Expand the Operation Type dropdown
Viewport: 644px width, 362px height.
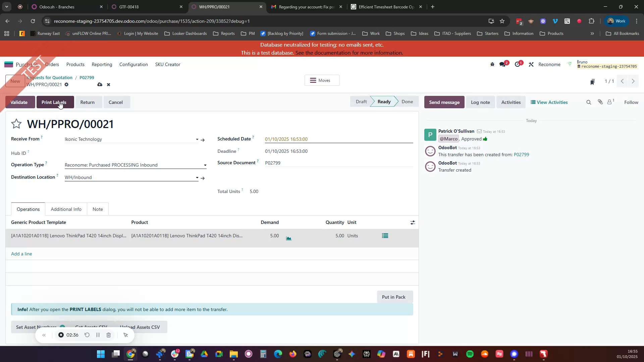tap(205, 165)
